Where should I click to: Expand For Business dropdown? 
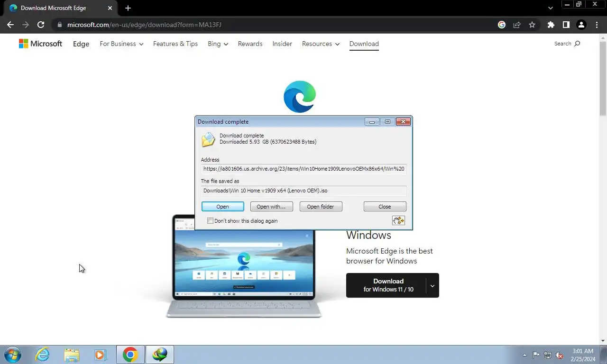121,44
